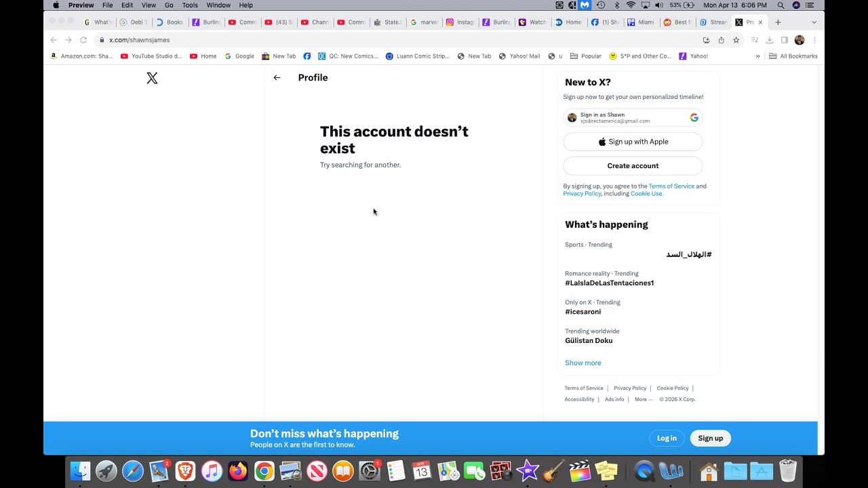Open the Trash in the Dock
868x488 pixels.
(x=787, y=470)
